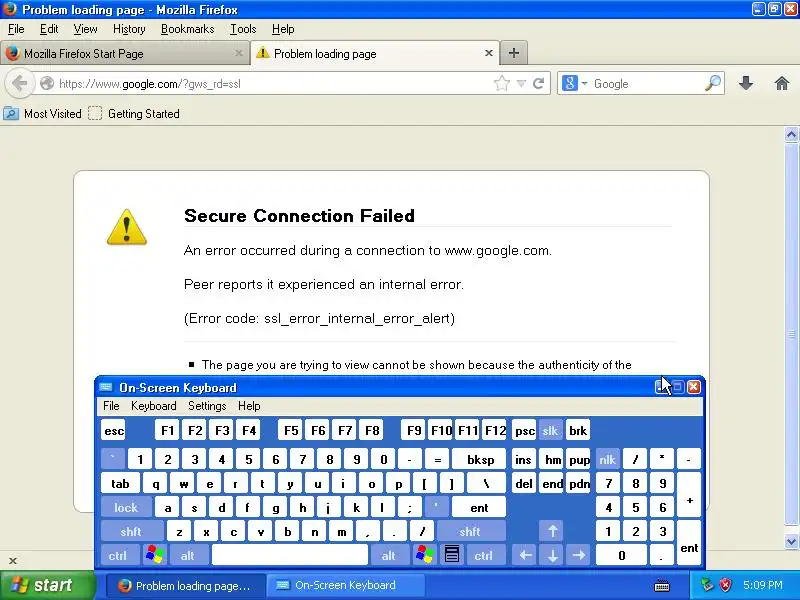Toggle the nlk num lock key
The height and width of the screenshot is (600, 800).
click(608, 460)
